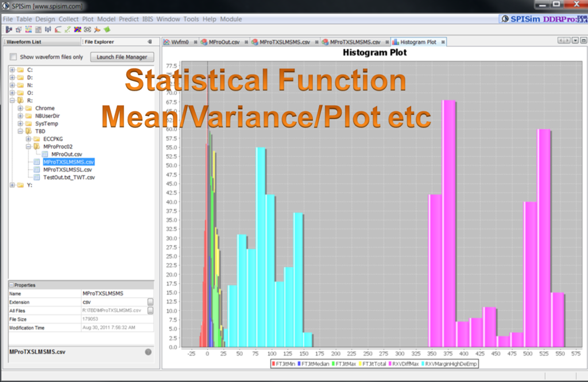
Task: Click Launch File Manager button
Action: pyautogui.click(x=122, y=57)
